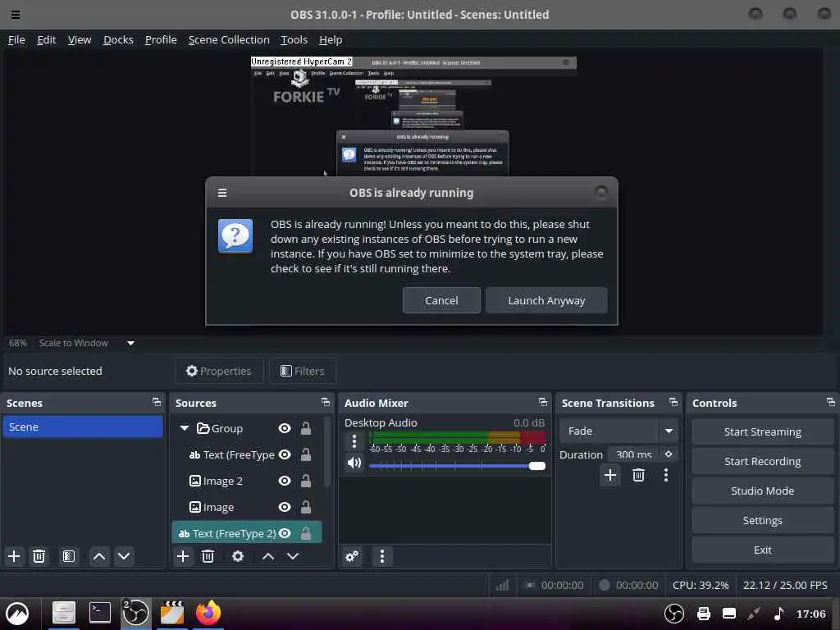The image size is (840, 630).
Task: Remove selected scene with trash icon
Action: point(39,556)
